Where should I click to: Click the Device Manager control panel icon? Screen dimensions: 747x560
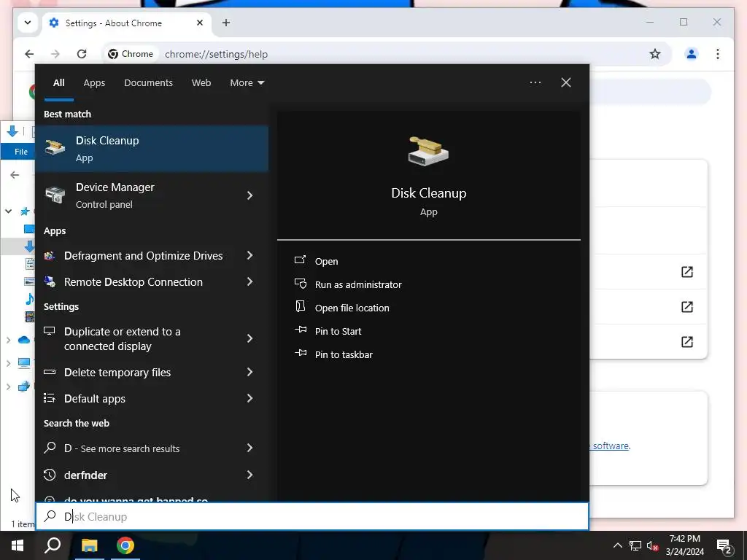pos(55,195)
